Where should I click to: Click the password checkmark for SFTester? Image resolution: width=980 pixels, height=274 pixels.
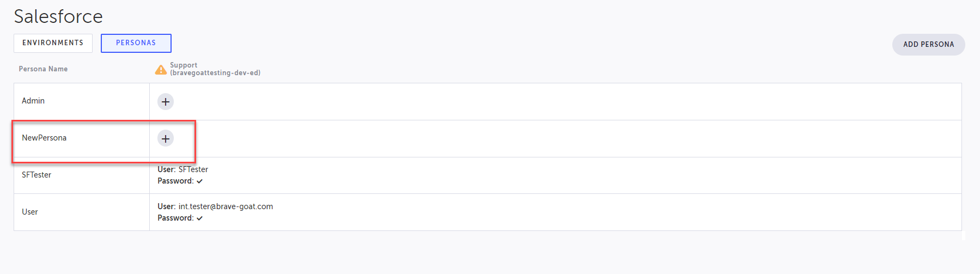[200, 181]
